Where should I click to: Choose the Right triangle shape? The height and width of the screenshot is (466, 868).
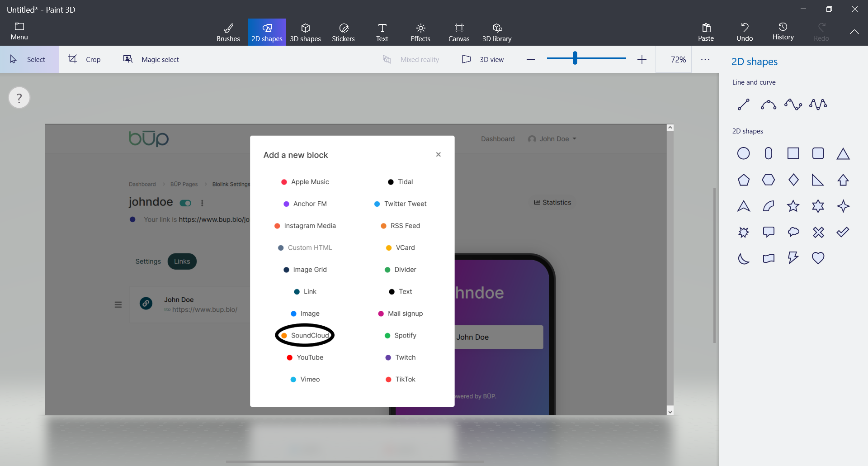818,180
